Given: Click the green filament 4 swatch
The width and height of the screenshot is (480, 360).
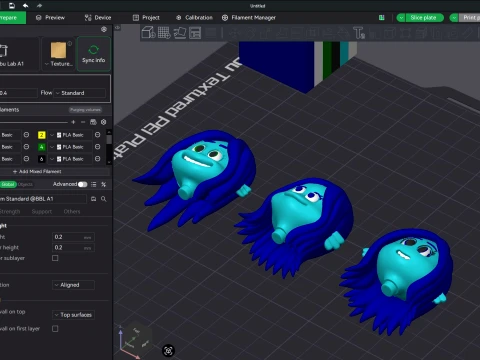Looking at the screenshot, I should coord(42,147).
